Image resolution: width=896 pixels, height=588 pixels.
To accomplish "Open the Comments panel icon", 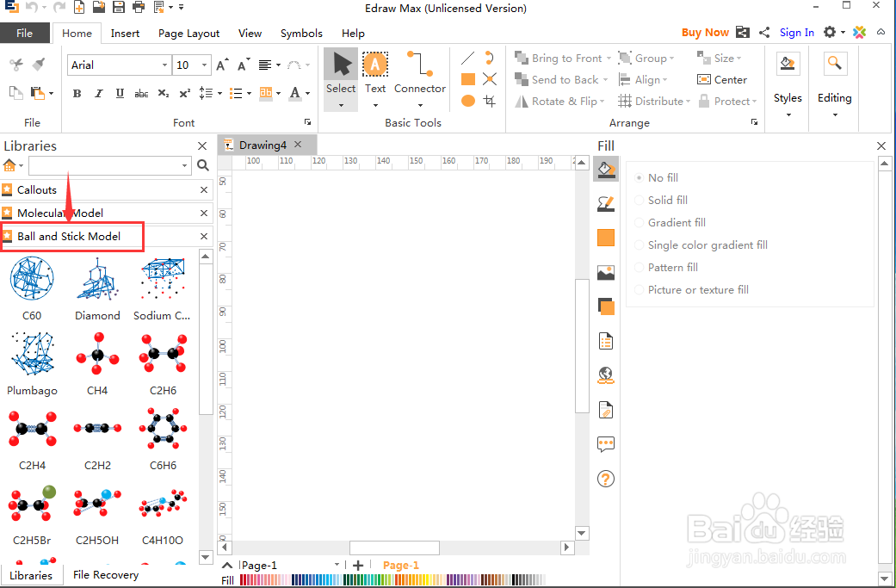I will pyautogui.click(x=606, y=444).
